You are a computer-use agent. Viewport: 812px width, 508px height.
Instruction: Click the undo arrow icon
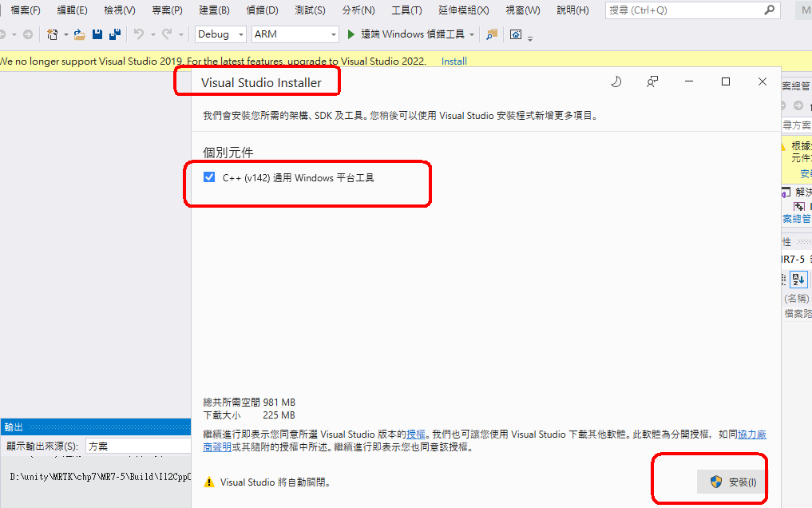[138, 34]
